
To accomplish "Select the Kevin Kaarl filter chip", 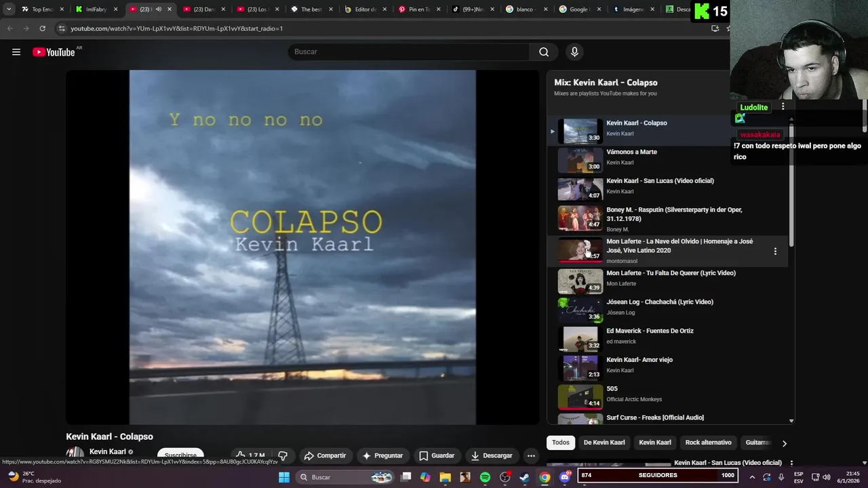I will tap(655, 443).
